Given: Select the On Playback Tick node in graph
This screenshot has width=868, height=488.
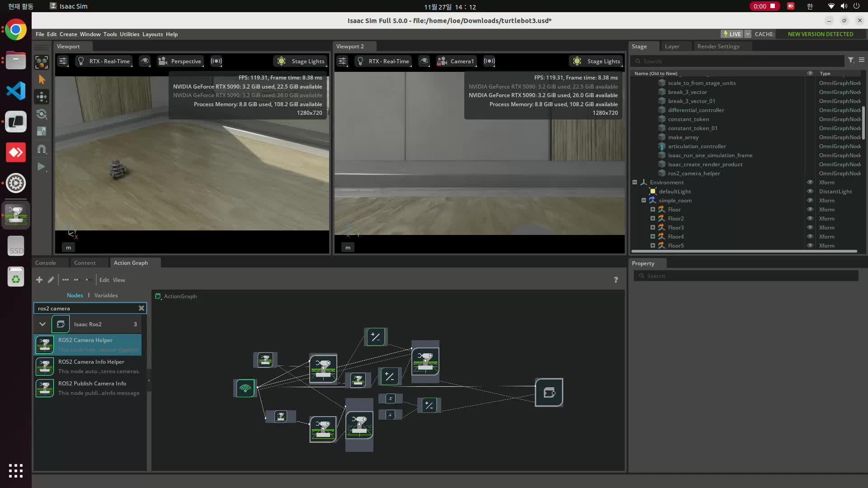Looking at the screenshot, I should [245, 388].
